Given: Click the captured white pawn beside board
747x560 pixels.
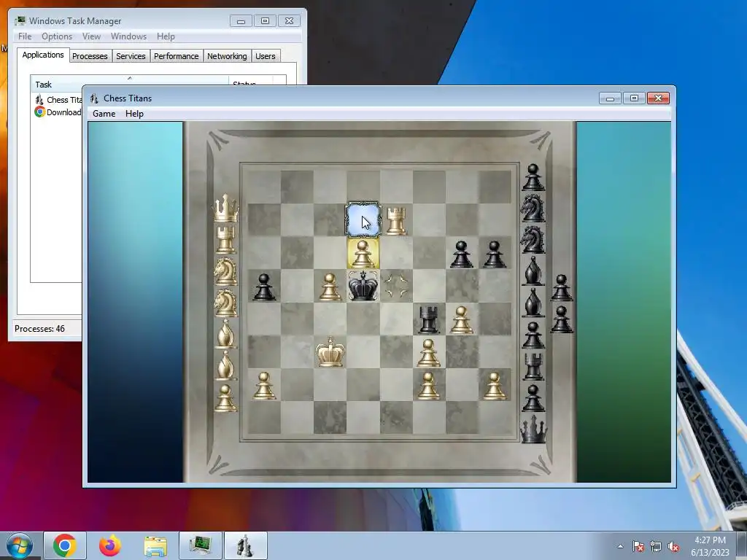Looking at the screenshot, I should click(225, 397).
